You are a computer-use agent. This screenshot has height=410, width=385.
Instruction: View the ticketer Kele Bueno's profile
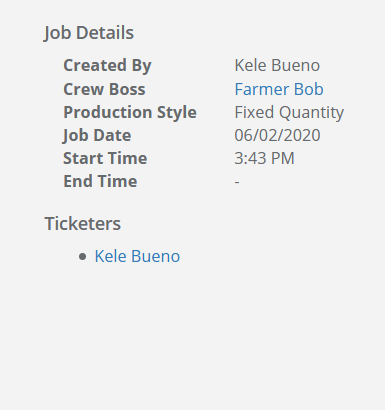(x=137, y=256)
